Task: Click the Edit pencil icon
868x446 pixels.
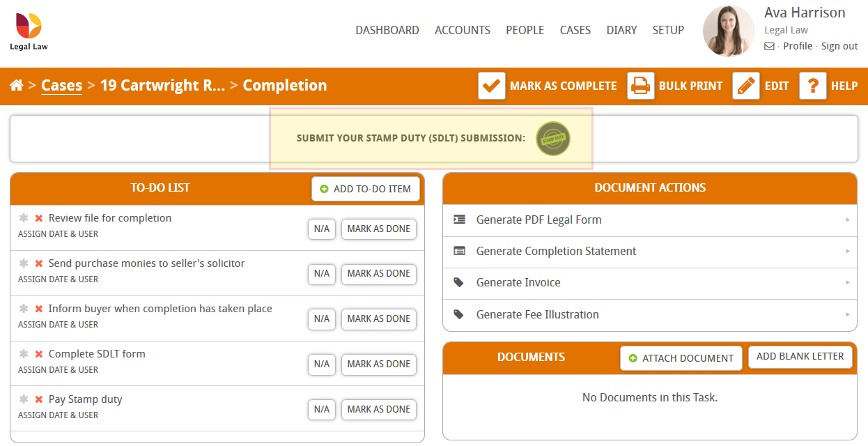Action: pyautogui.click(x=745, y=86)
